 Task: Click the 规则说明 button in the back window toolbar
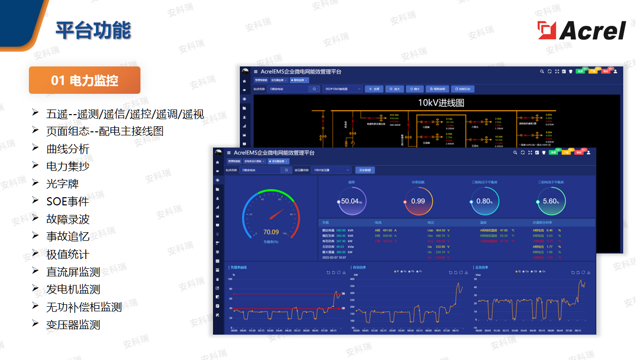pyautogui.click(x=438, y=89)
